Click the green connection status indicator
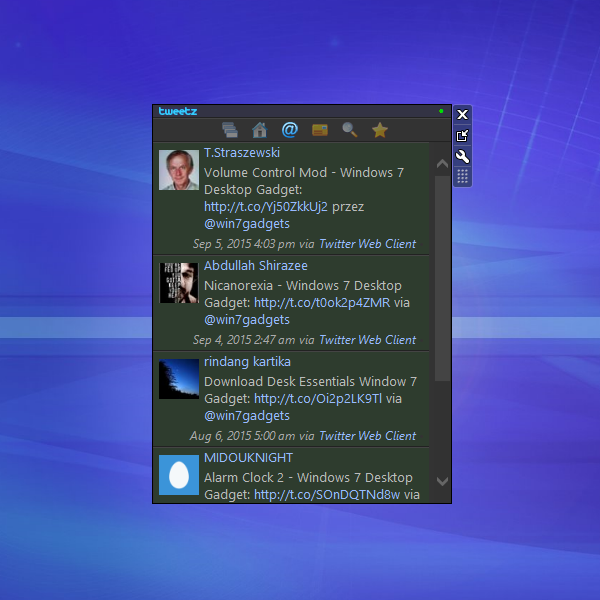600x600 pixels. click(x=441, y=111)
